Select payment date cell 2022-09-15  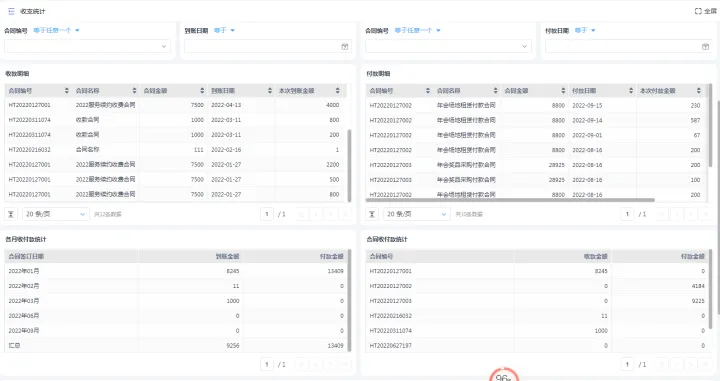[587, 106]
